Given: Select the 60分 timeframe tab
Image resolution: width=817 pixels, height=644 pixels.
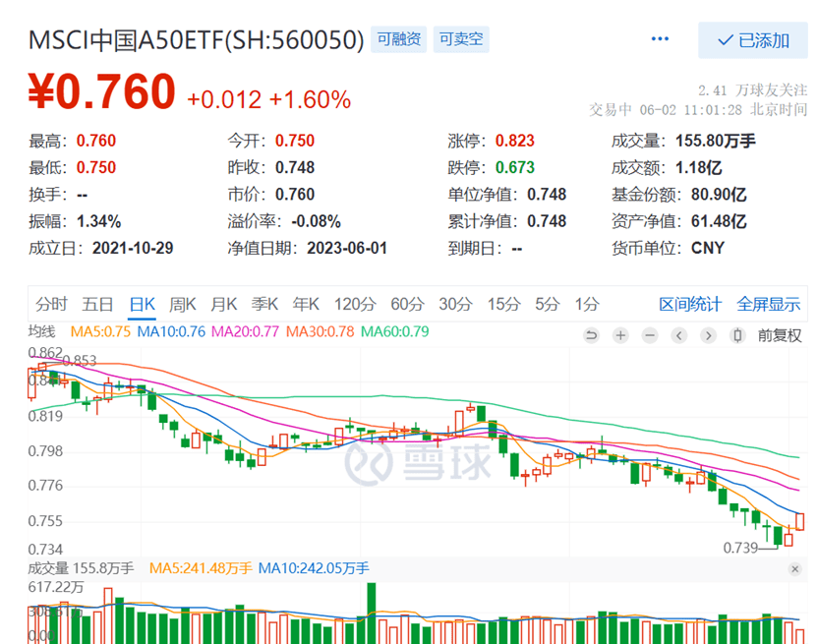Looking at the screenshot, I should [x=407, y=305].
